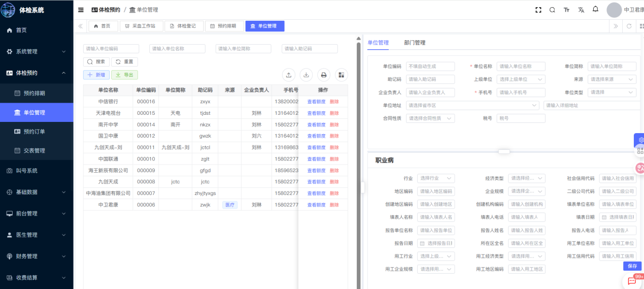644x289 pixels.
Task: Click the 新增 button
Action: [x=96, y=75]
